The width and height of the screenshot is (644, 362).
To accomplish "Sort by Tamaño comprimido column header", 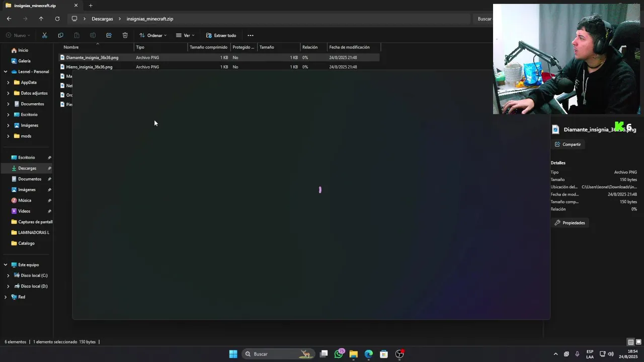I will click(x=209, y=47).
